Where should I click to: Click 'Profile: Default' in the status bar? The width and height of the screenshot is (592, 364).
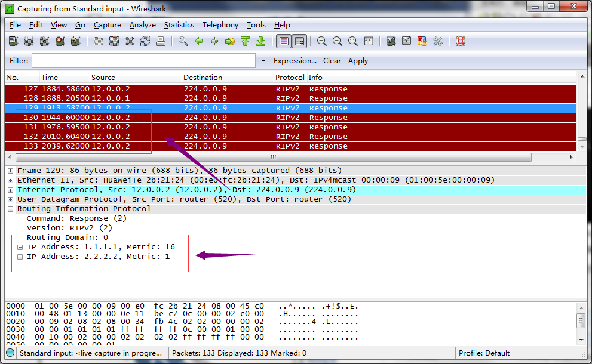484,353
